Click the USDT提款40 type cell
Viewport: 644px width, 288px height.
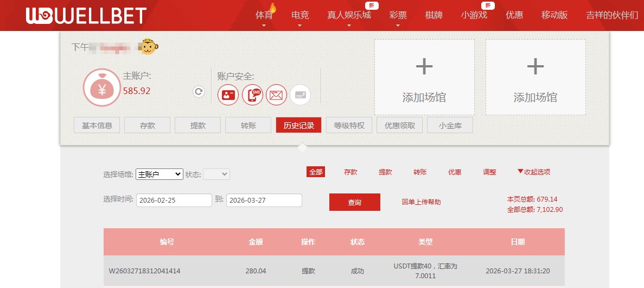(425, 271)
